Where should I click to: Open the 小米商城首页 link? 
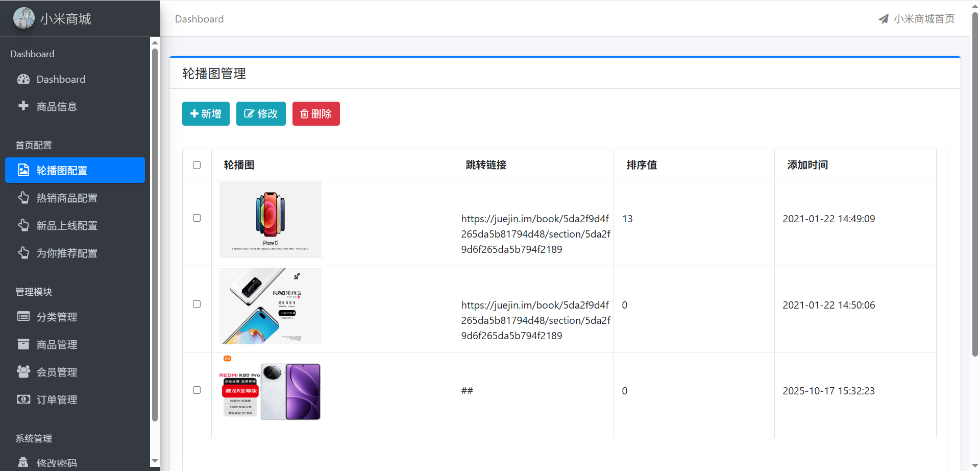pyautogui.click(x=917, y=19)
